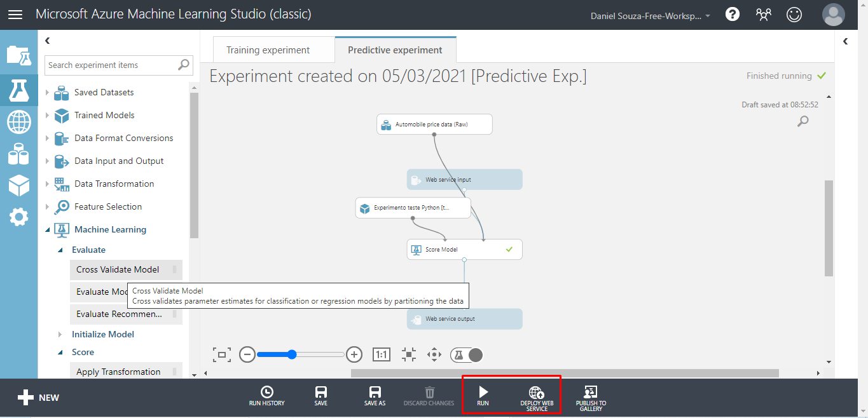This screenshot has height=418, width=868.
Task: Expand the Data Transformation category
Action: point(47,184)
